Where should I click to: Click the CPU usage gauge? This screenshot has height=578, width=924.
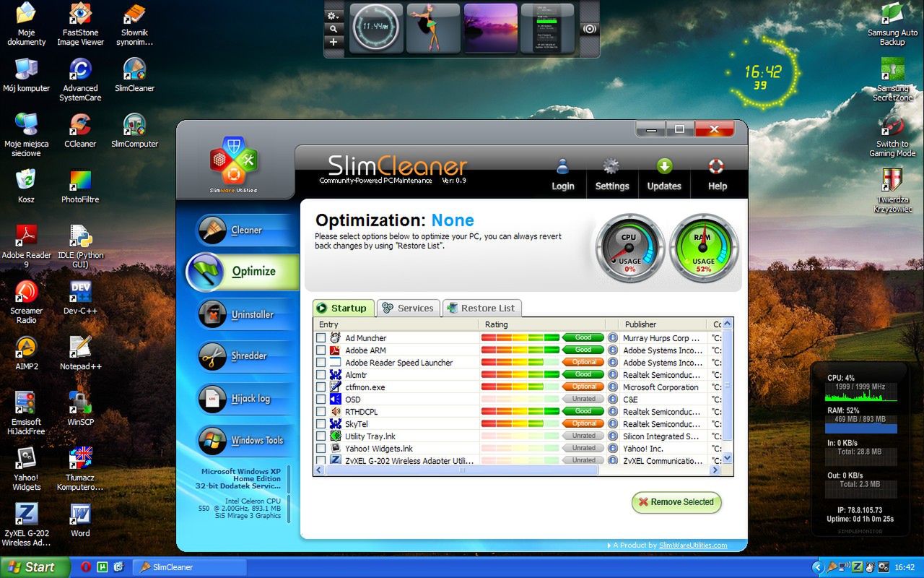629,247
